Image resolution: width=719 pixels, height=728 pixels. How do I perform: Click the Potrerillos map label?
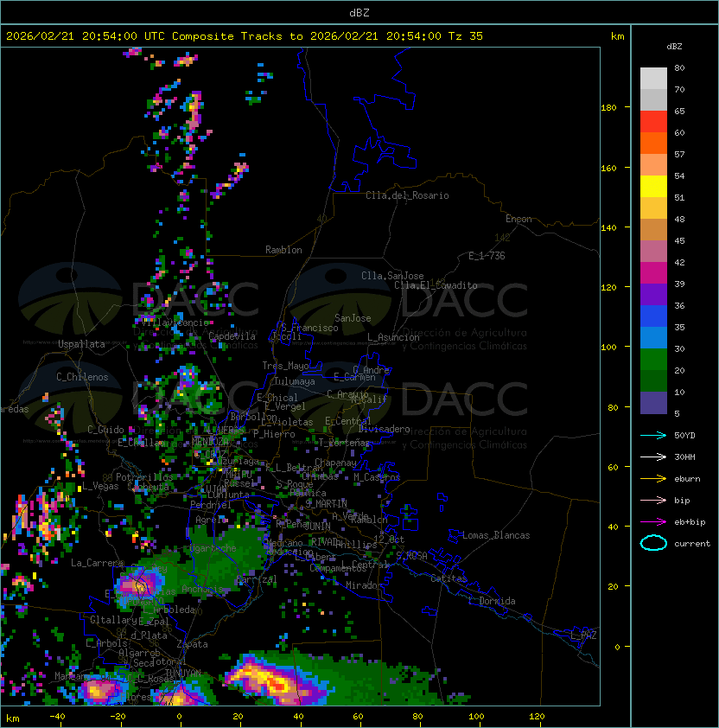pyautogui.click(x=144, y=477)
